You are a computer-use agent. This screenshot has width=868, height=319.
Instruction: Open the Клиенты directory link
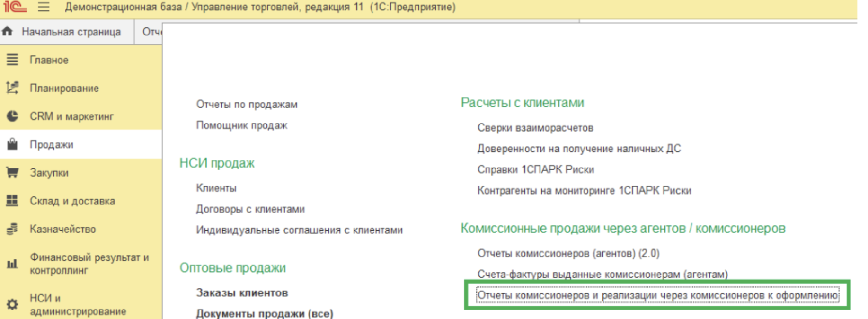click(x=216, y=188)
